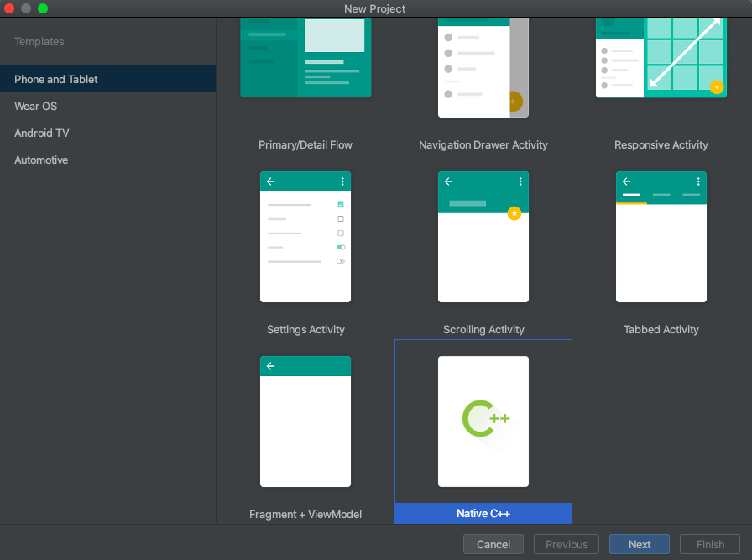Click the Previous button

[567, 544]
